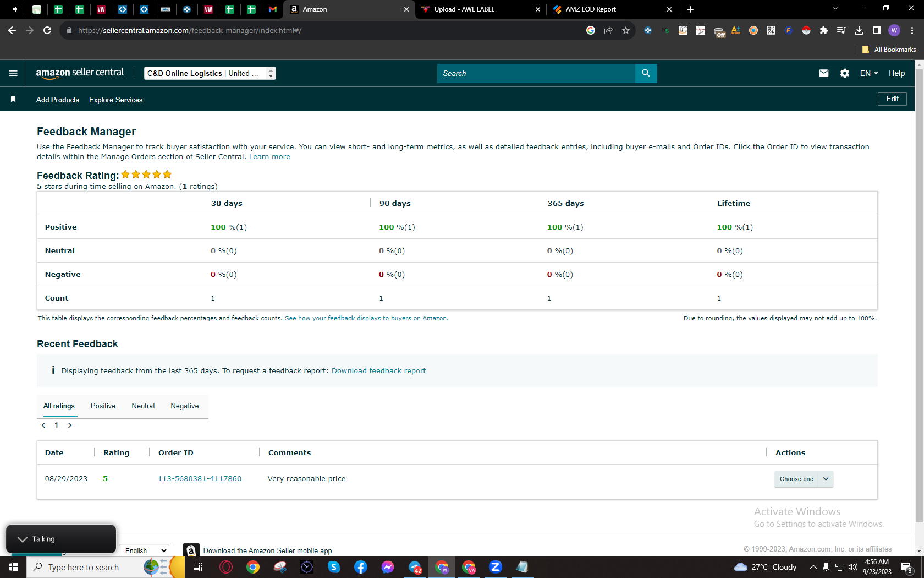Switch to the Negative tab
Image resolution: width=924 pixels, height=578 pixels.
click(x=185, y=406)
